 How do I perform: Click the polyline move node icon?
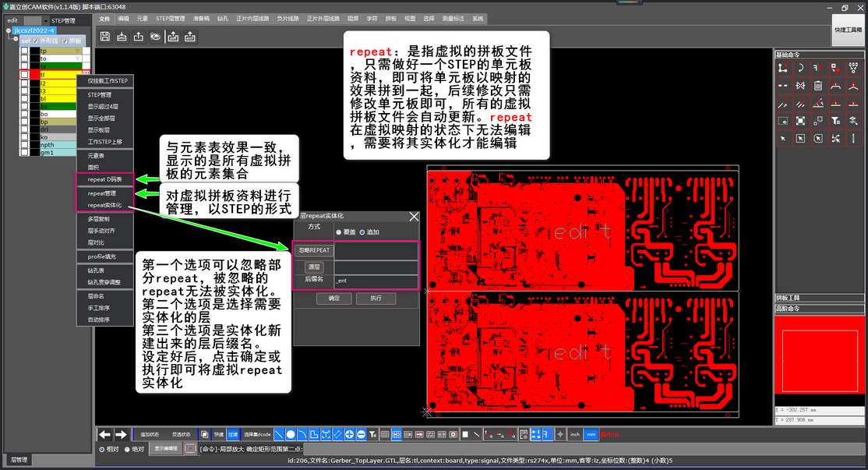coord(783,68)
